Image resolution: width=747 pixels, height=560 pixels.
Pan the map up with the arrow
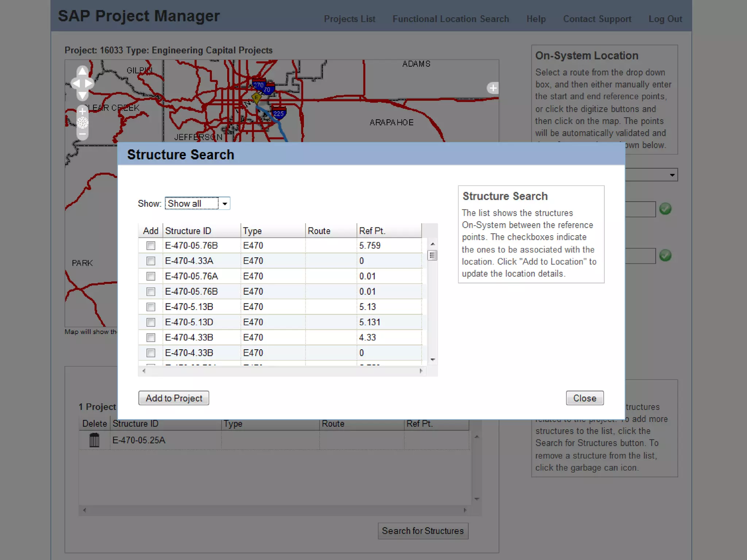pyautogui.click(x=83, y=71)
